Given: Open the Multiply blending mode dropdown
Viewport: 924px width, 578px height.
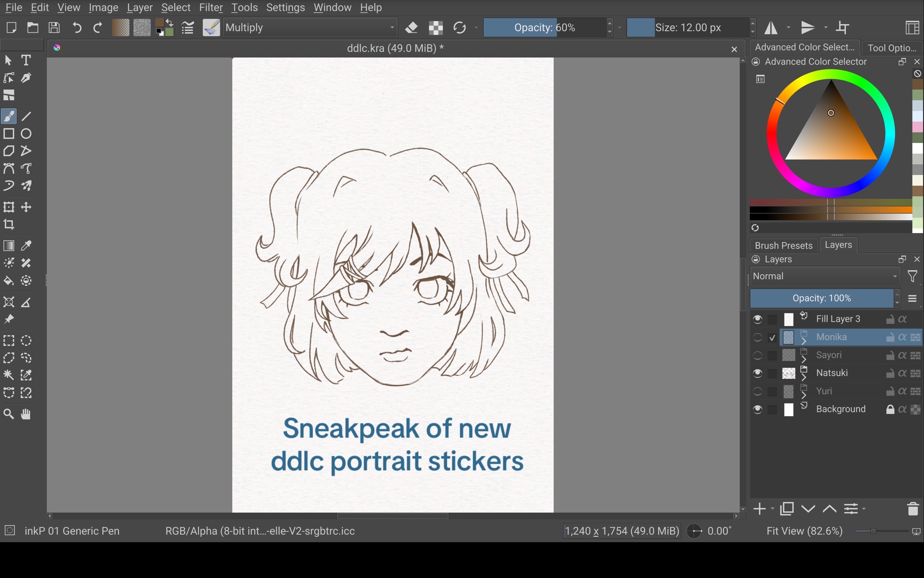Looking at the screenshot, I should [x=310, y=28].
